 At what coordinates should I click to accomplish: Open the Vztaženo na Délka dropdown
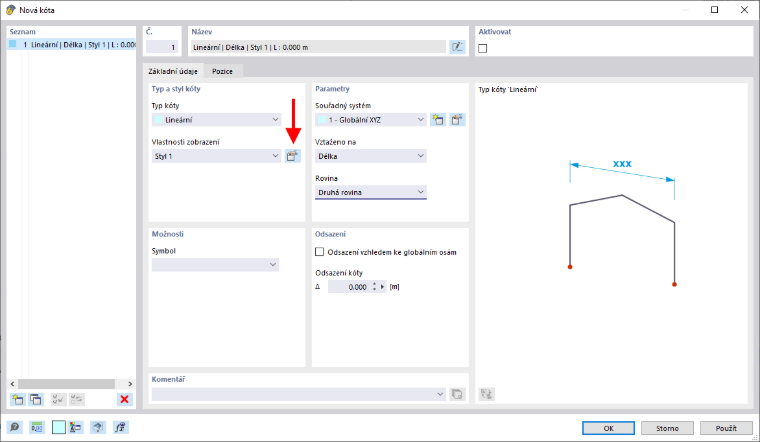pyautogui.click(x=371, y=156)
